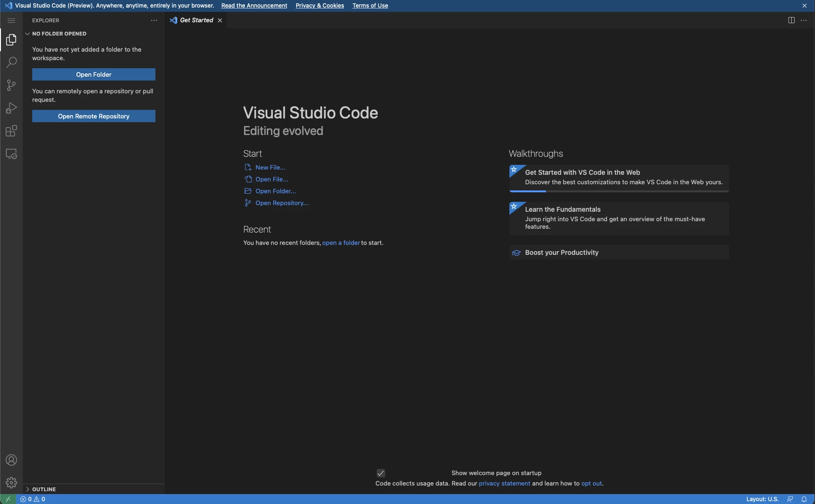Close the Get Started tab
The image size is (815, 504).
220,20
